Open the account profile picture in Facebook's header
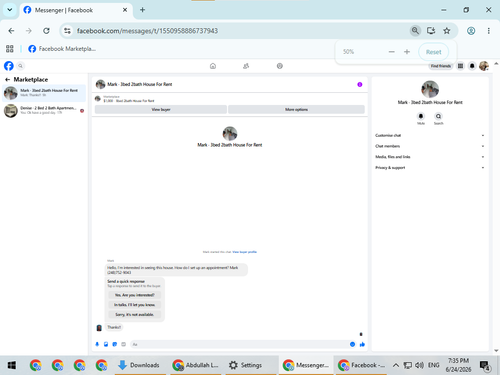 point(484,66)
